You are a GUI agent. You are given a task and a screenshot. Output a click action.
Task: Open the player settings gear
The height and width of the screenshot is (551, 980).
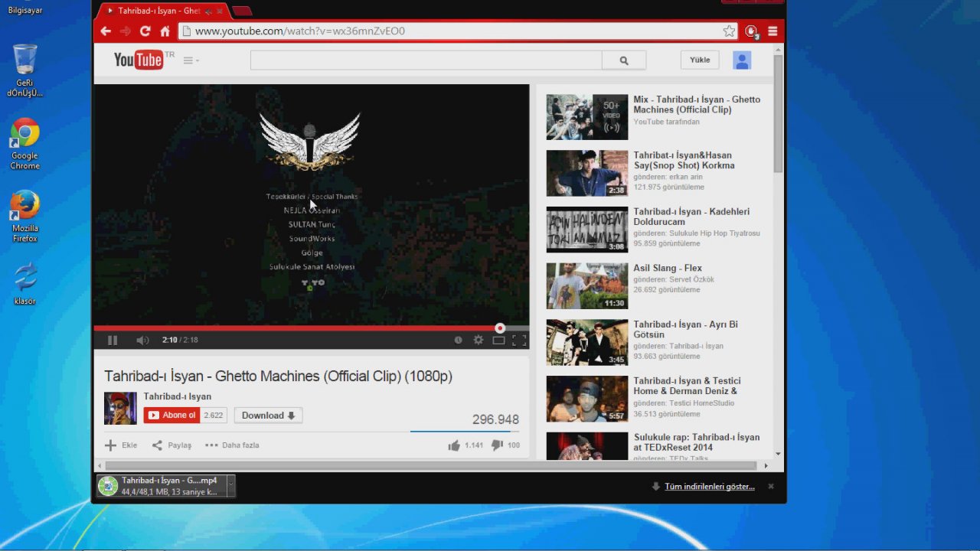(x=479, y=340)
